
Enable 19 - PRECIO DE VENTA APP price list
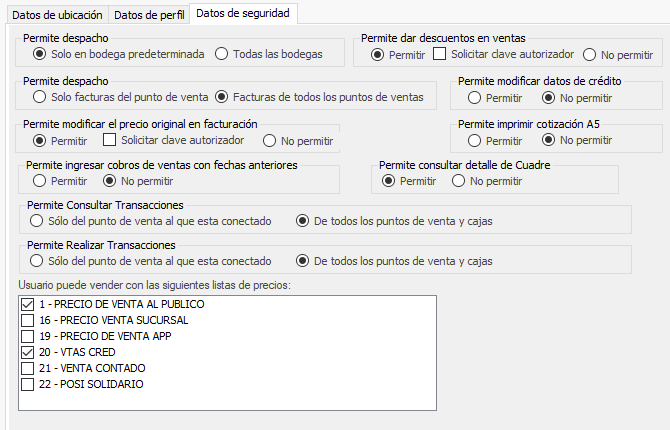[x=27, y=336]
